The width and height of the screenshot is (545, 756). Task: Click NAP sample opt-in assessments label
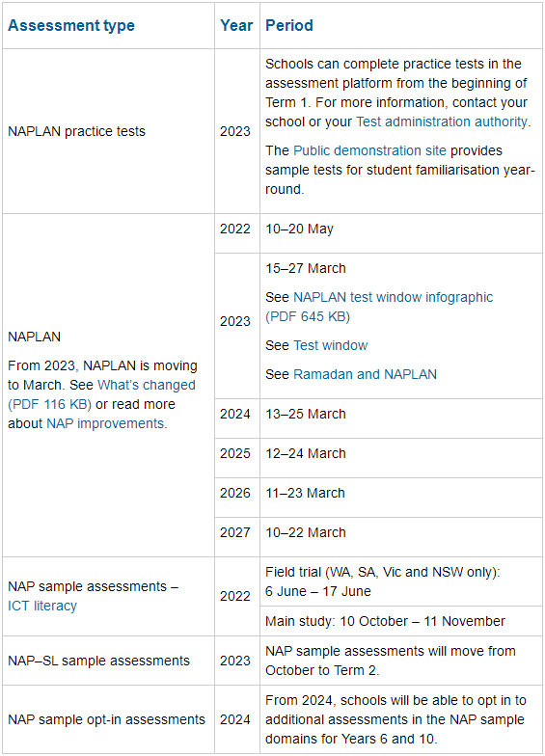[x=106, y=719]
